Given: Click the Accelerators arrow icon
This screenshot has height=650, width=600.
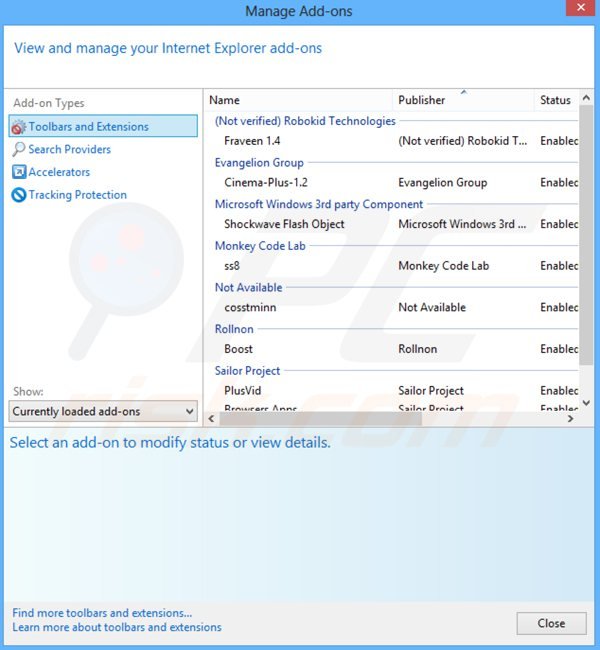Looking at the screenshot, I should pos(19,172).
